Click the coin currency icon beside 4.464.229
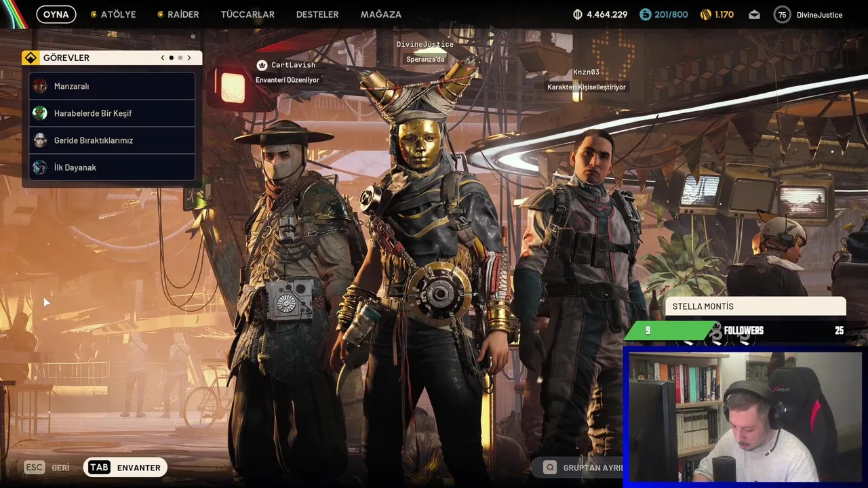868x488 pixels. (578, 14)
